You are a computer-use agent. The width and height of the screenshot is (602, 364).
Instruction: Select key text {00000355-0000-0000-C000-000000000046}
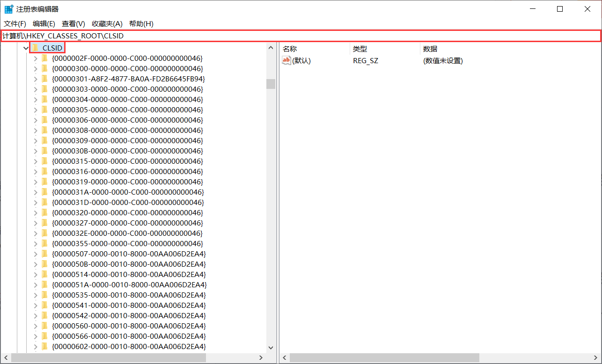pos(127,243)
